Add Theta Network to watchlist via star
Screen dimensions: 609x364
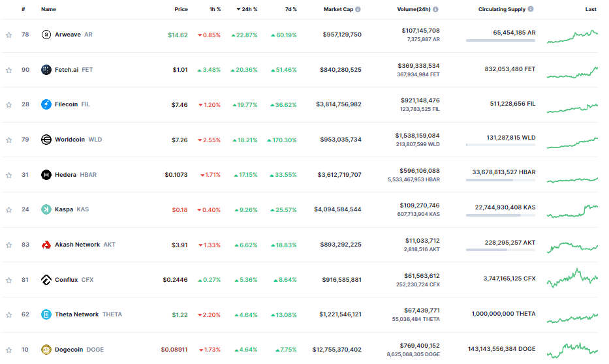(9, 315)
